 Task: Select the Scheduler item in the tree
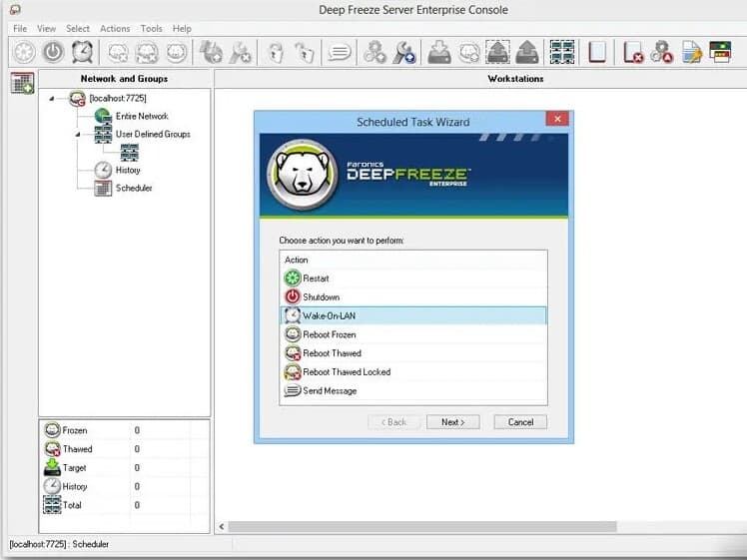(133, 188)
